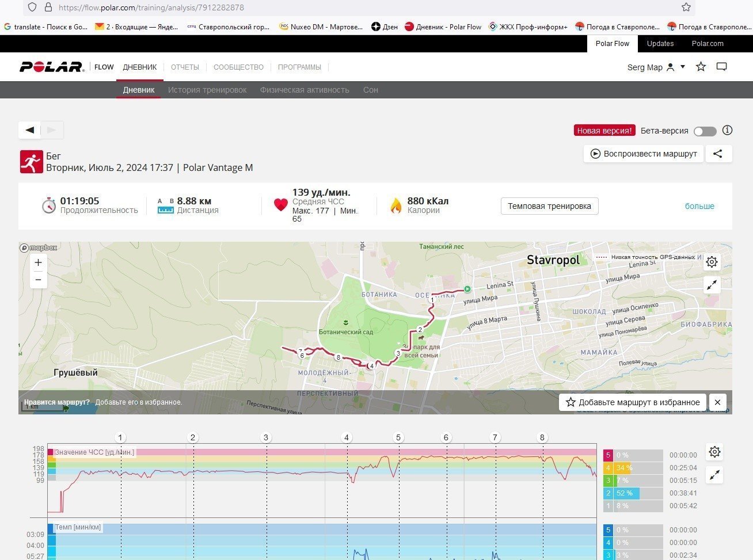Open the user profile icon beside Serg Map
Screen dimensions: 753x560
pos(670,67)
